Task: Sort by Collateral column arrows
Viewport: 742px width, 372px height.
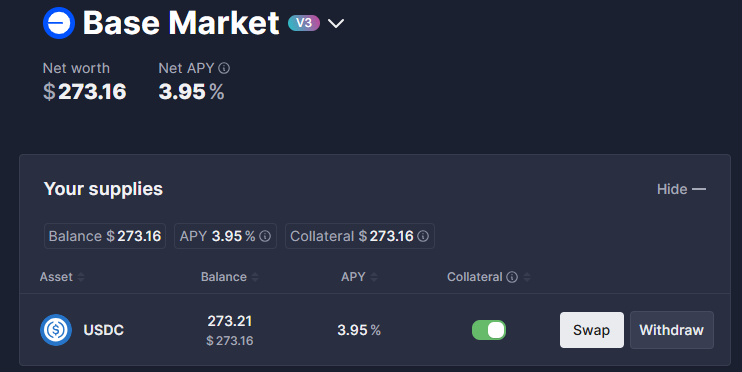Action: coord(527,277)
